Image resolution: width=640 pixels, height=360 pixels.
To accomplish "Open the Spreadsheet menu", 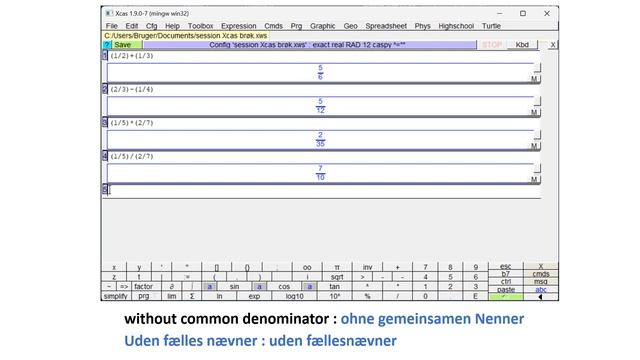I will point(386,26).
